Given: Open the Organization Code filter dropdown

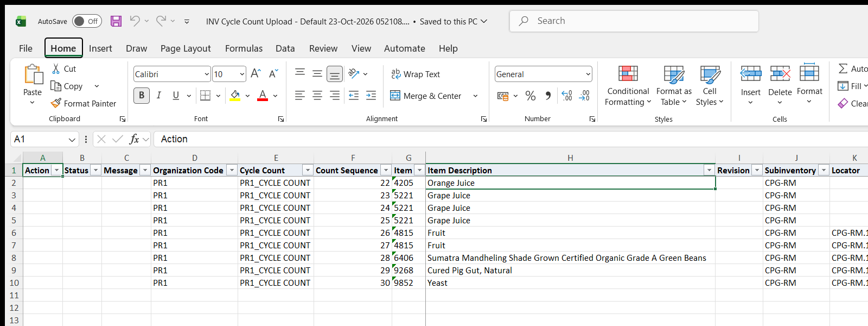Looking at the screenshot, I should point(232,171).
